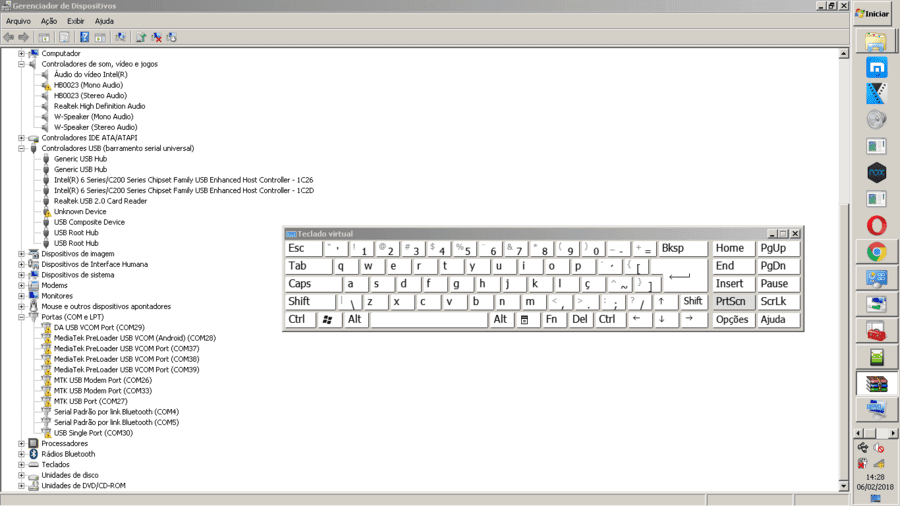Open the Exibir menu
Screen dimensions: 900x506
pos(75,21)
